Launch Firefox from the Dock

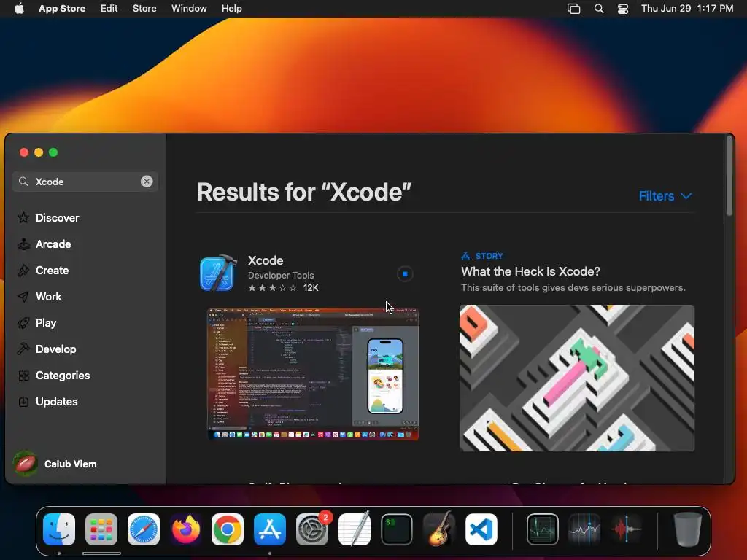[186, 529]
